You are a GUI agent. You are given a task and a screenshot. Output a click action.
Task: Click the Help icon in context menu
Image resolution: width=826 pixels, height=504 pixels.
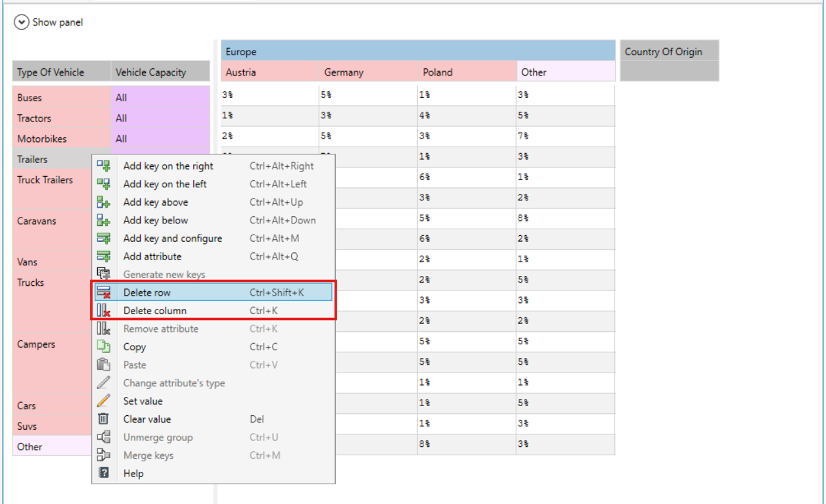tap(103, 473)
